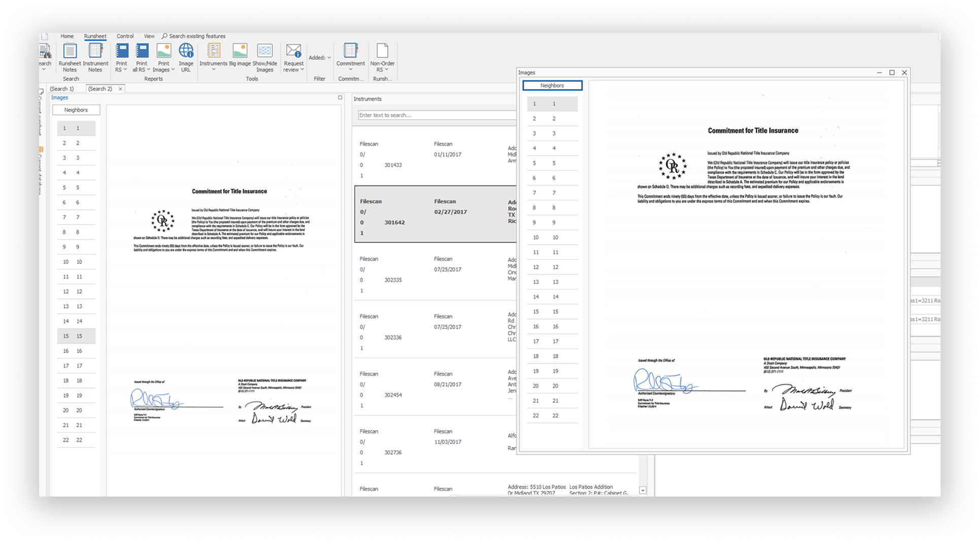
Task: Click the Commitment icon in the ribbon
Action: [x=350, y=51]
